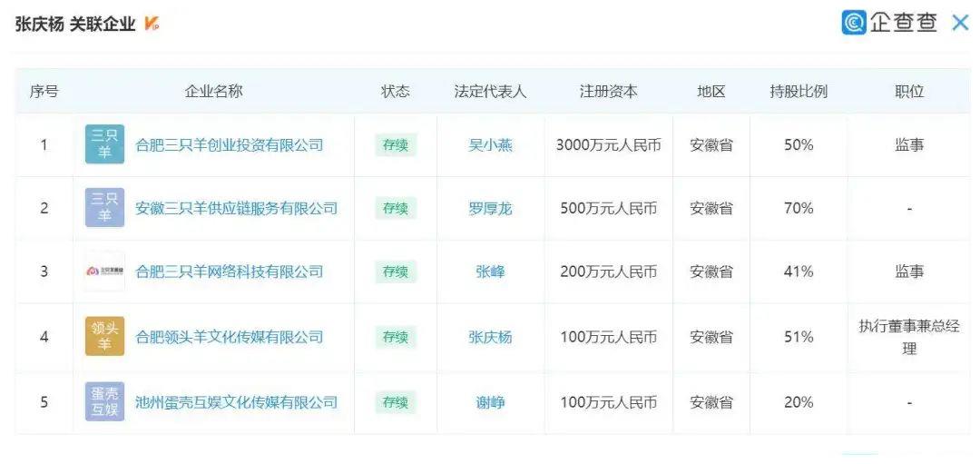The width and height of the screenshot is (980, 464).
Task: Open 安徽三只羊供应链服务有限公司 company link
Action: pyautogui.click(x=237, y=208)
